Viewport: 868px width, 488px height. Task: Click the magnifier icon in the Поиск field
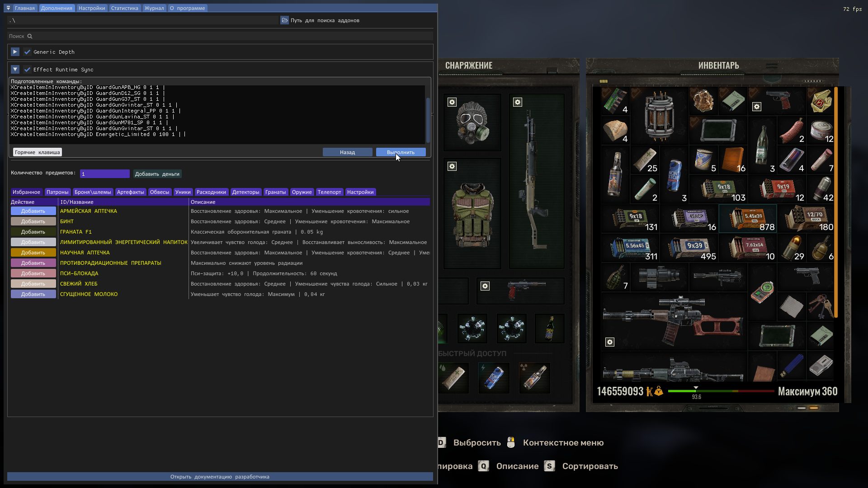click(29, 36)
